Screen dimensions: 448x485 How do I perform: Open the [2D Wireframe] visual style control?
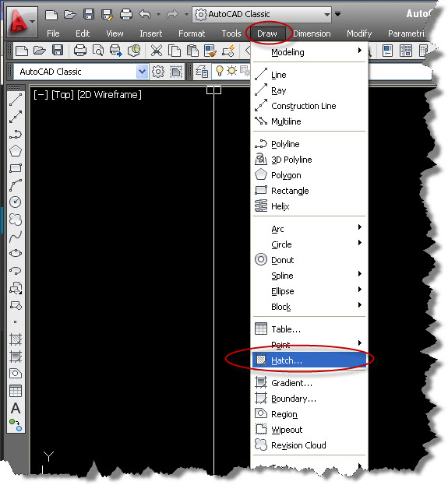[x=109, y=94]
